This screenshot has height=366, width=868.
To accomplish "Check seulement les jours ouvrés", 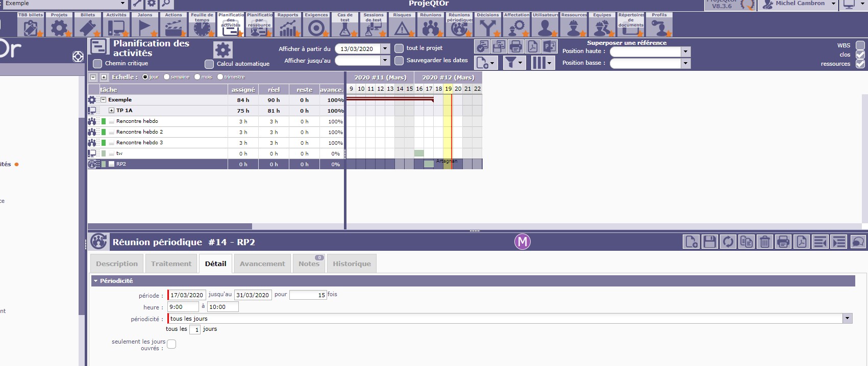I will tap(171, 345).
